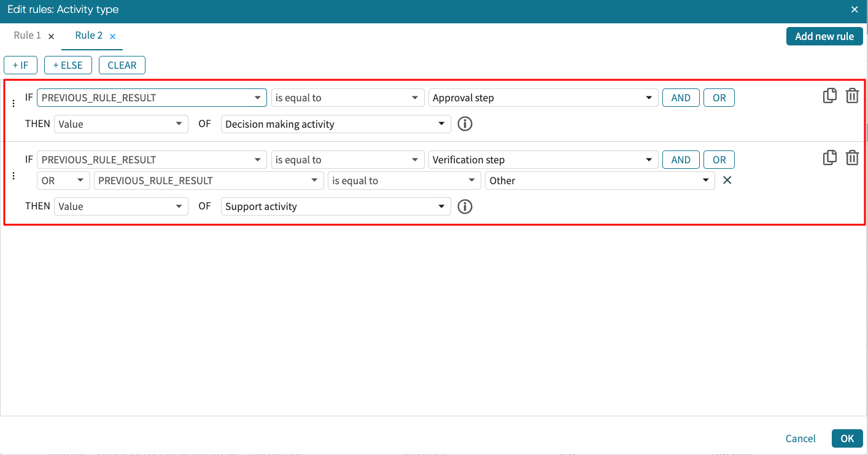Expand the Decision making activity dropdown
Screen dimensions: 868x455
[335, 124]
